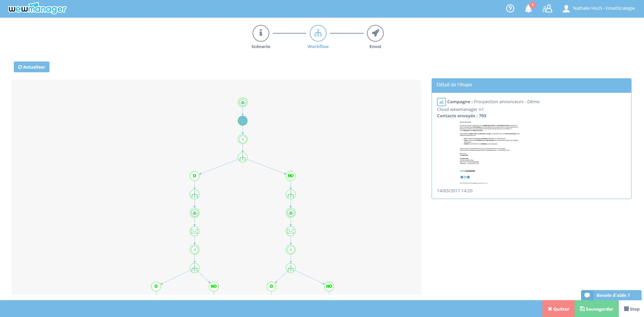Select the bottom far-right NO node
The image size is (644, 317).
pos(329,286)
